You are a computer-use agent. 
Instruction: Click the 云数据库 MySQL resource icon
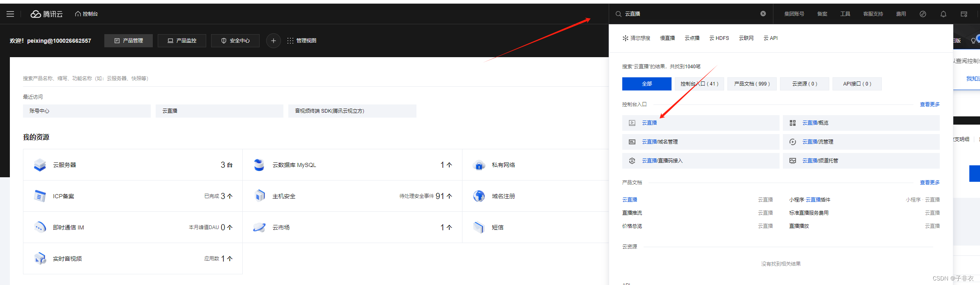tap(259, 165)
